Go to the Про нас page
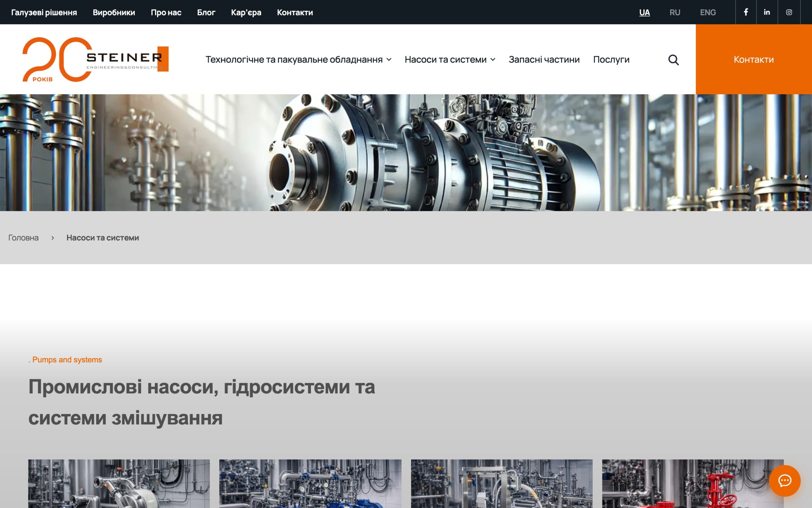The width and height of the screenshot is (812, 508). 166,12
